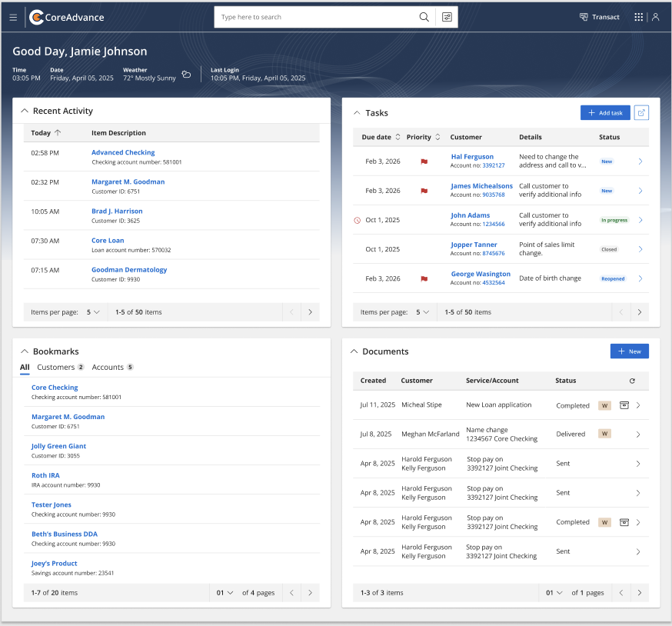Screen dimensions: 672x626
Task: Open the apps grid icon
Action: 639,17
